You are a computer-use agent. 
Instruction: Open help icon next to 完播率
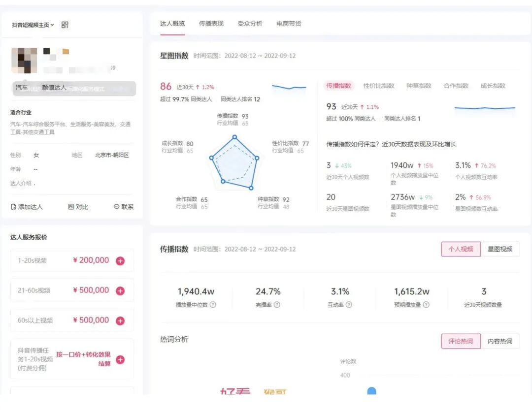(277, 305)
